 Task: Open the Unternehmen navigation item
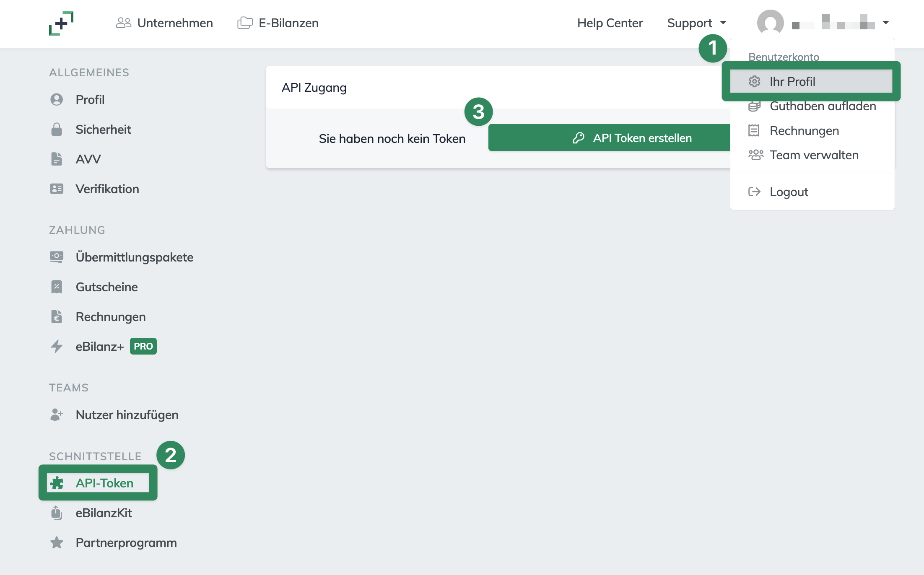click(164, 23)
